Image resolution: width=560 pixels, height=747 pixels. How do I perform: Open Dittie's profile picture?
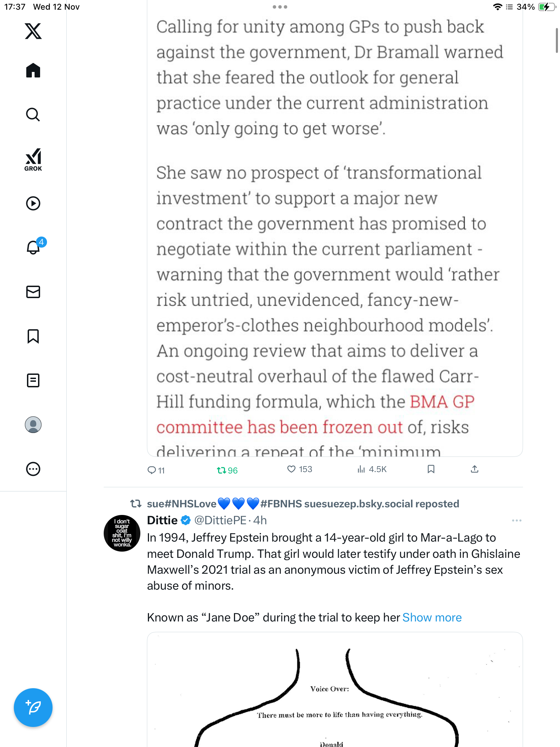tap(122, 533)
